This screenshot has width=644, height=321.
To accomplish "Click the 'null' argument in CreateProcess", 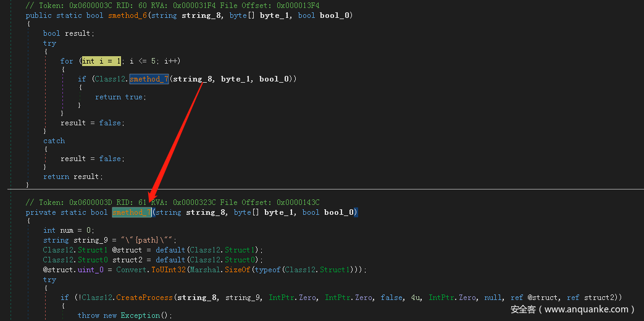I will pos(493,298).
